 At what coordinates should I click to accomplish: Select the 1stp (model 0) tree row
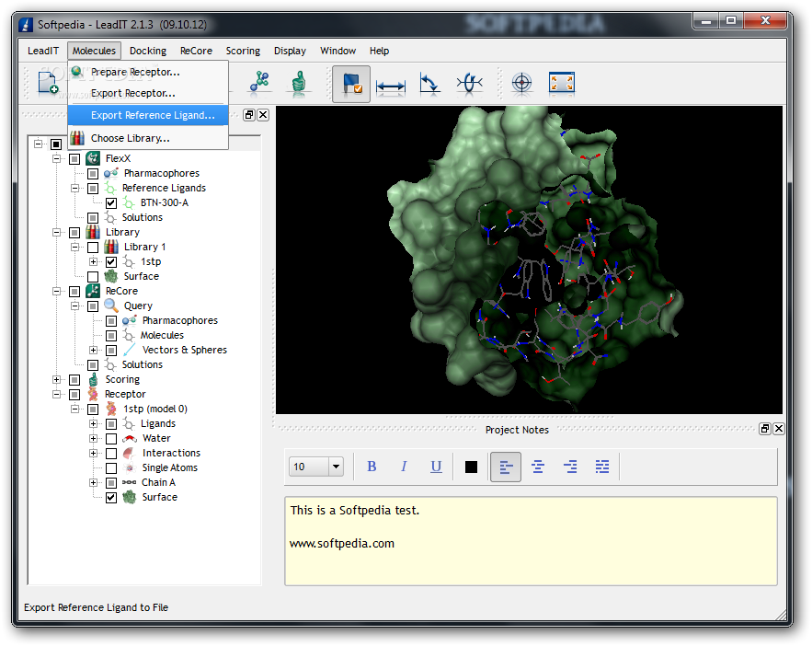click(155, 409)
